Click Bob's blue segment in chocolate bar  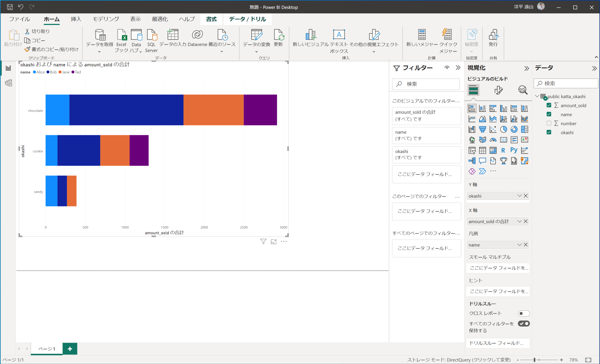click(x=126, y=110)
